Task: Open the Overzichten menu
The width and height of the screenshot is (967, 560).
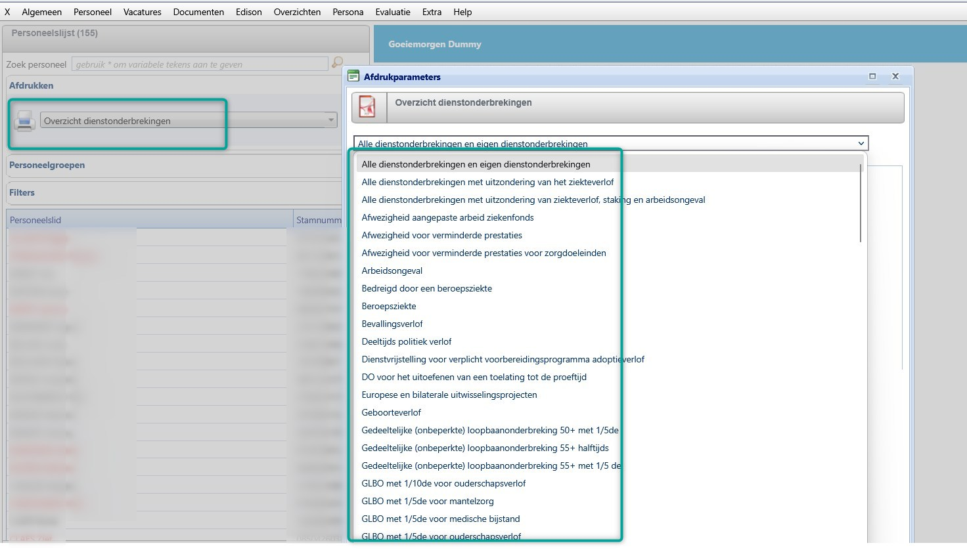Action: [x=297, y=12]
